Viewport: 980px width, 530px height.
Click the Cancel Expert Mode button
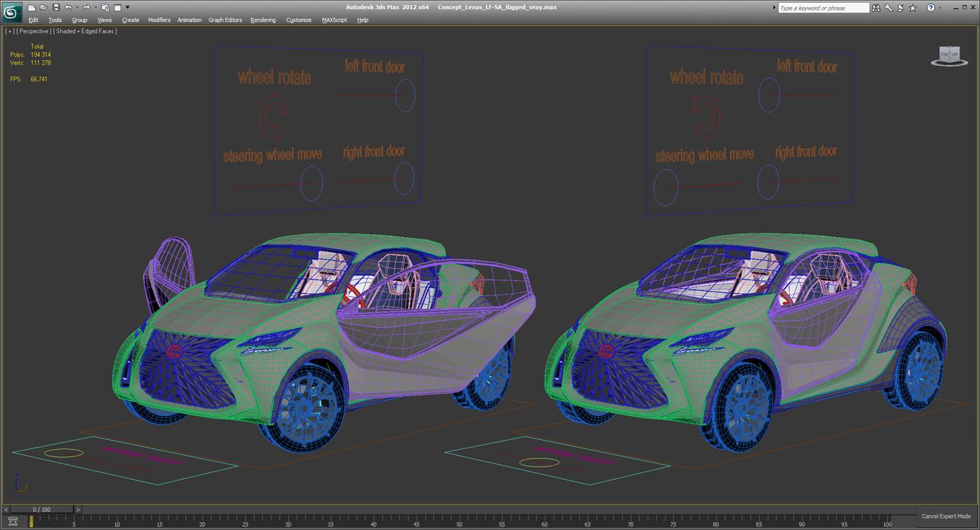coord(946,516)
